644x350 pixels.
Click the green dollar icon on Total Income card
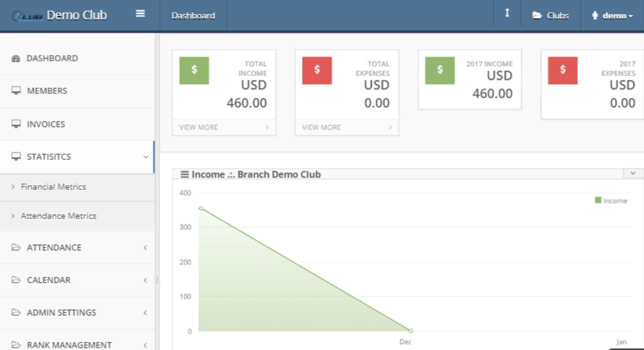pos(195,71)
